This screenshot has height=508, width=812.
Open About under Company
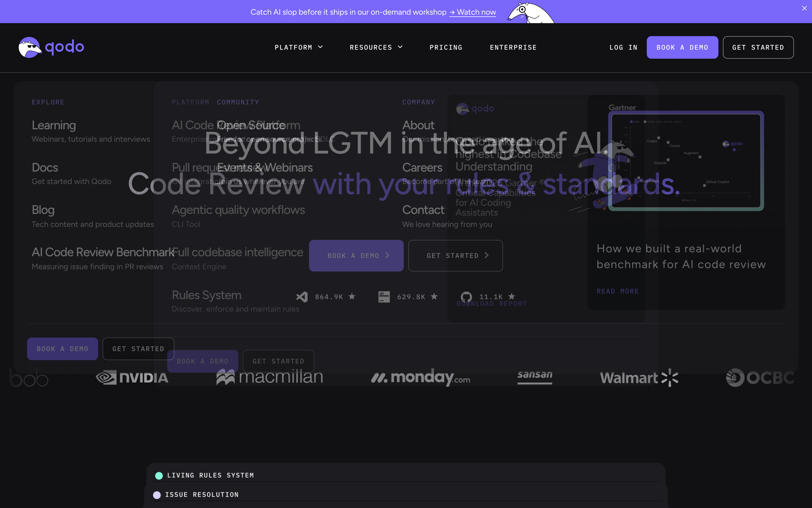(x=418, y=125)
